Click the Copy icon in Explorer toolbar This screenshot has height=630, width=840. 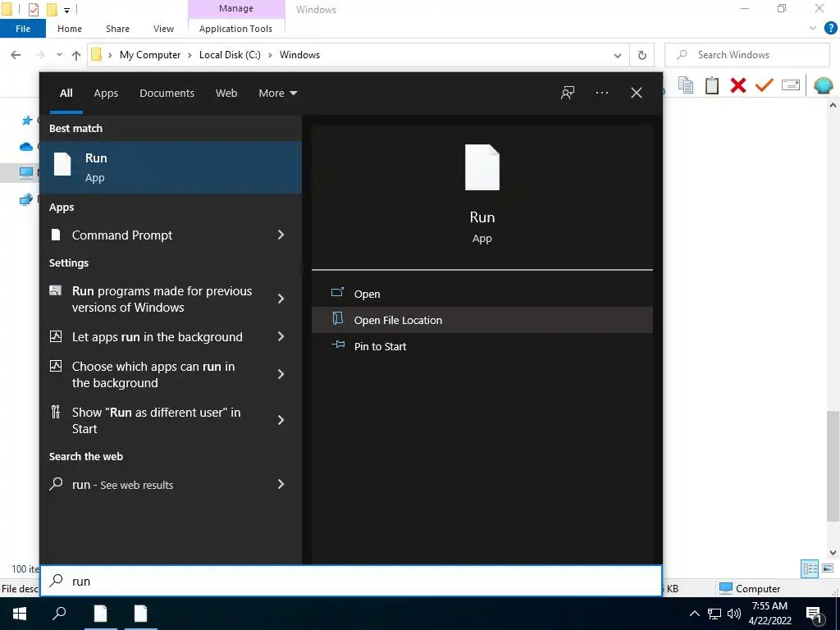pos(686,85)
